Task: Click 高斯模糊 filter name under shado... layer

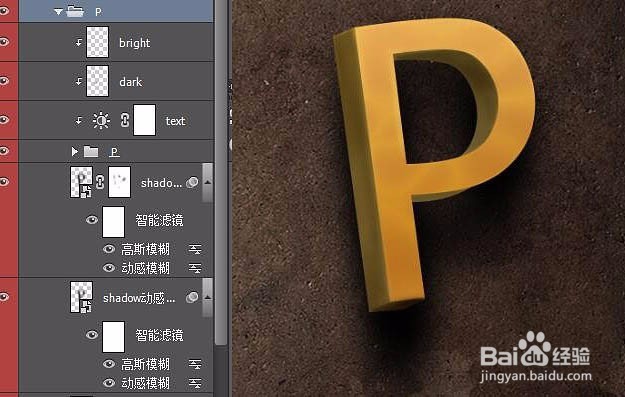Action: pos(145,249)
